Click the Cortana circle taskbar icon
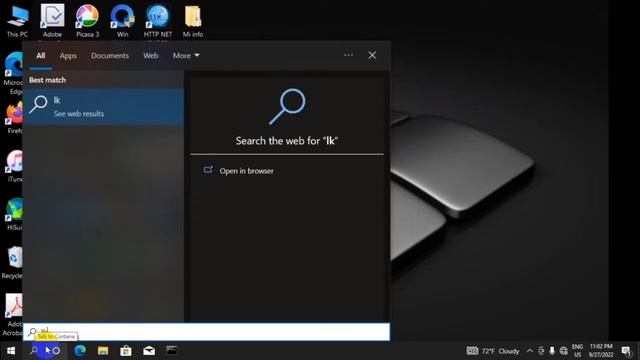Image resolution: width=640 pixels, height=360 pixels. point(56,351)
